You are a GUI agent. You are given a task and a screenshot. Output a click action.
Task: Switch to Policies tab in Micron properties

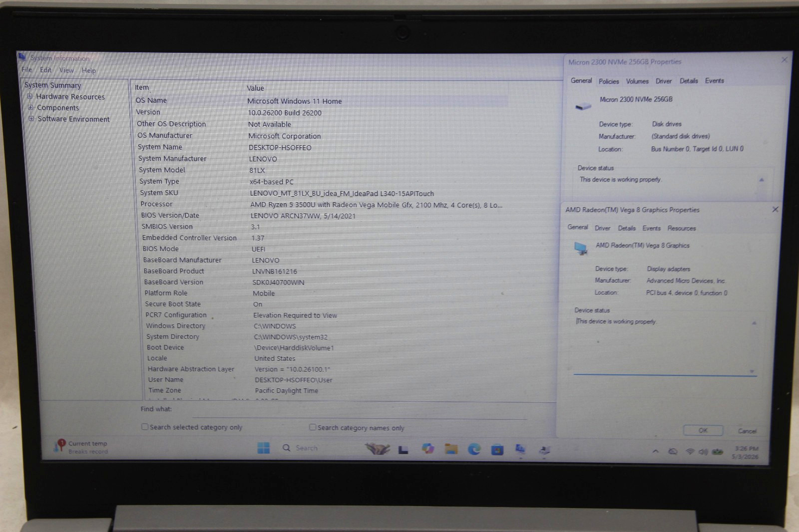[x=609, y=81]
